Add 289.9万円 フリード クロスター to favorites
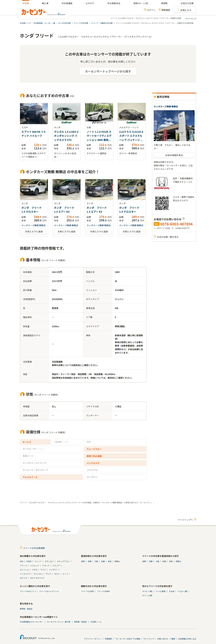Image resolution: width=216 pixels, height=644 pixels. (131, 231)
